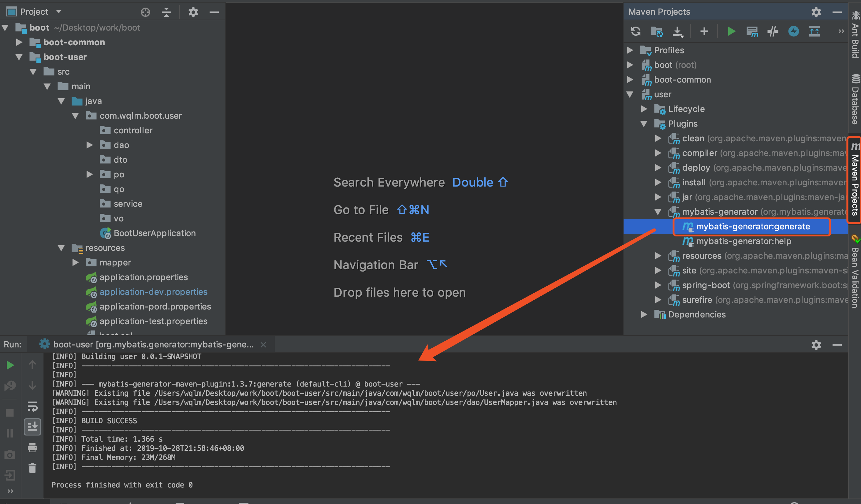Viewport: 861px width, 504px height.
Task: Click the Reimport All Maven Projects icon
Action: click(635, 31)
